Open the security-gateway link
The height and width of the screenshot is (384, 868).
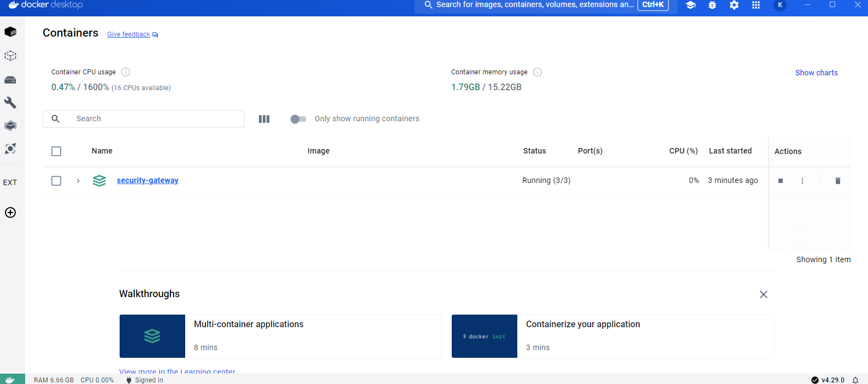[x=147, y=180]
